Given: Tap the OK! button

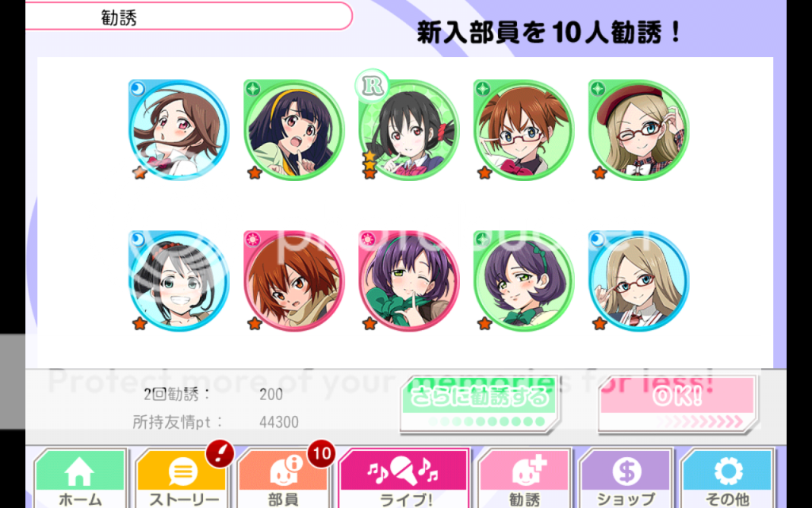Looking at the screenshot, I should pos(677,404).
